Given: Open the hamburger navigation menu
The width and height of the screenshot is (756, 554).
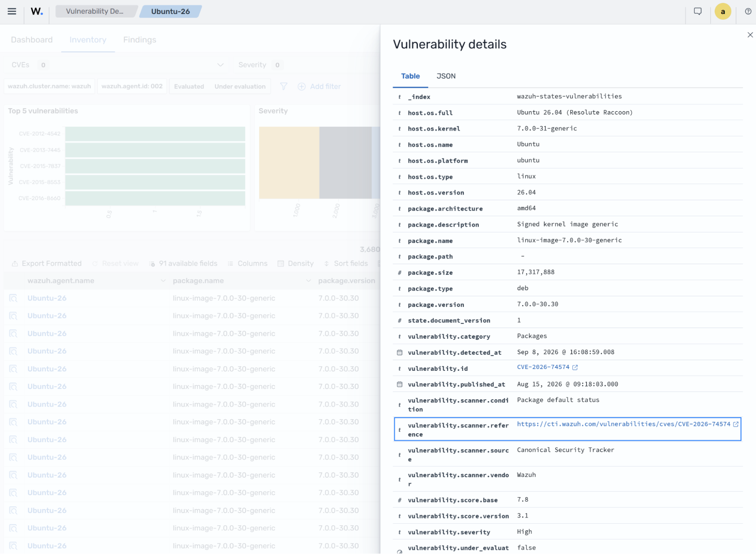Looking at the screenshot, I should point(12,11).
